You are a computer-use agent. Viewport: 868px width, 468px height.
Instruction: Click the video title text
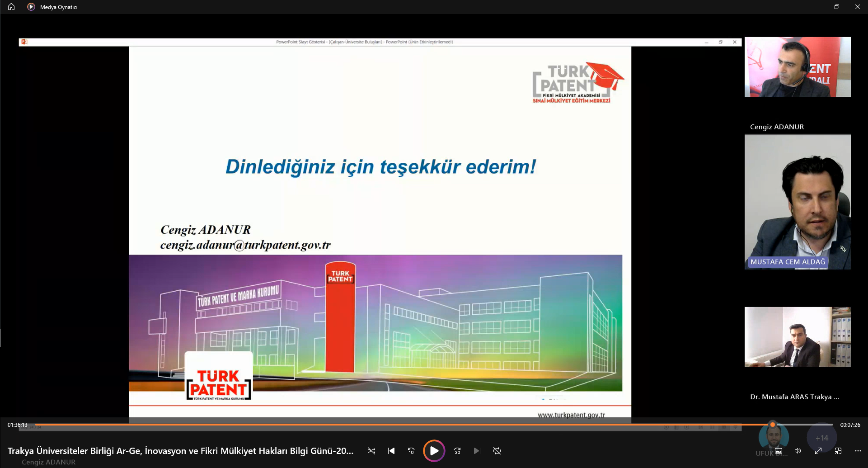click(x=180, y=451)
